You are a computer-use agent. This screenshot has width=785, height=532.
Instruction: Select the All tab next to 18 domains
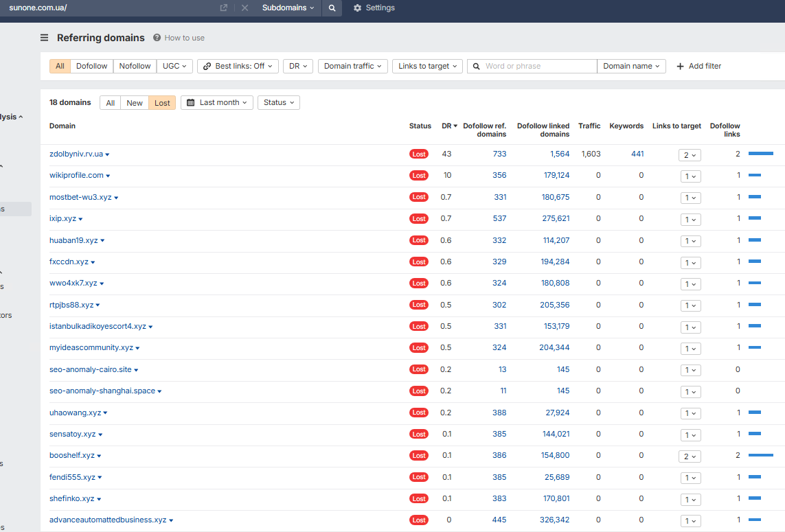[111, 102]
